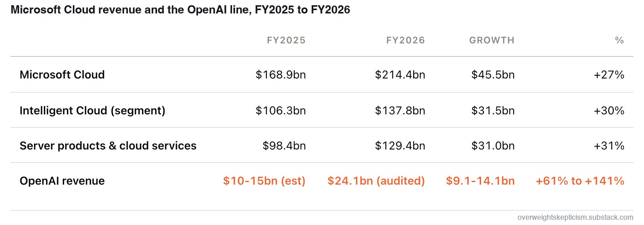Viewport: 644px width, 225px height.
Task: Click the $137.8bn Intelligent Cloud FY2026 value
Action: tap(400, 111)
